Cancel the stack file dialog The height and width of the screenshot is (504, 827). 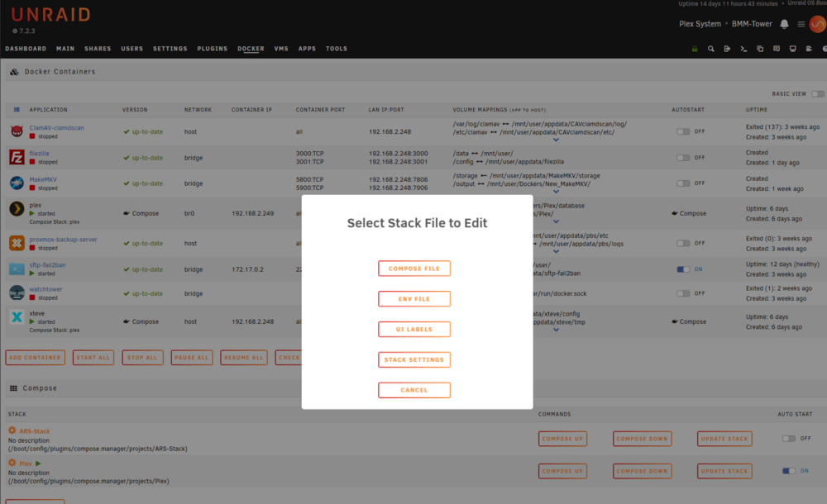(414, 390)
